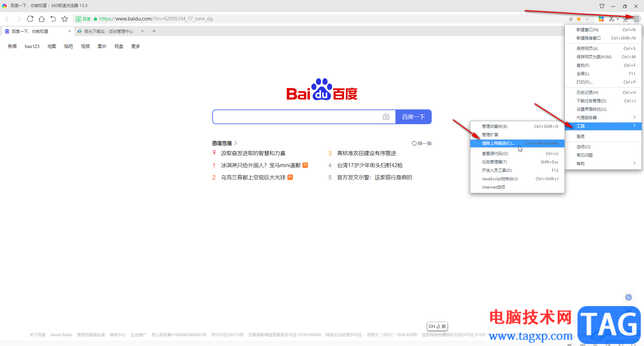This screenshot has width=644, height=346.
Task: Click the browser forward arrow
Action: pyautogui.click(x=18, y=19)
